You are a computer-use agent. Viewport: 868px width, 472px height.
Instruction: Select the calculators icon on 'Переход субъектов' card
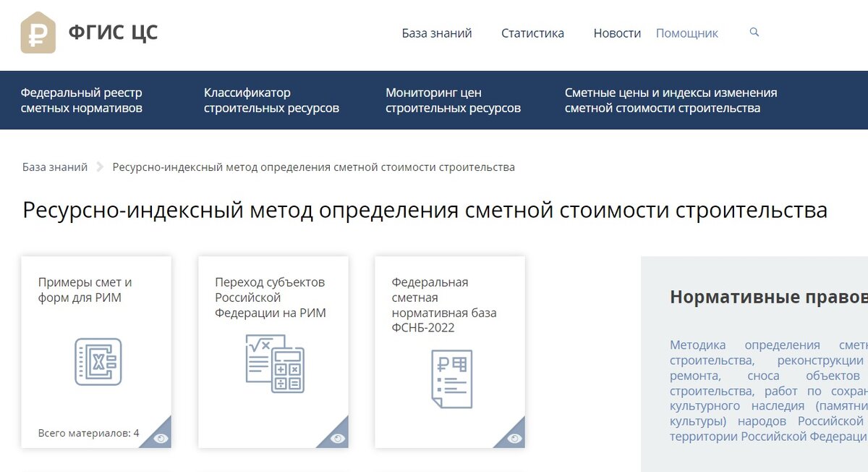click(x=273, y=364)
